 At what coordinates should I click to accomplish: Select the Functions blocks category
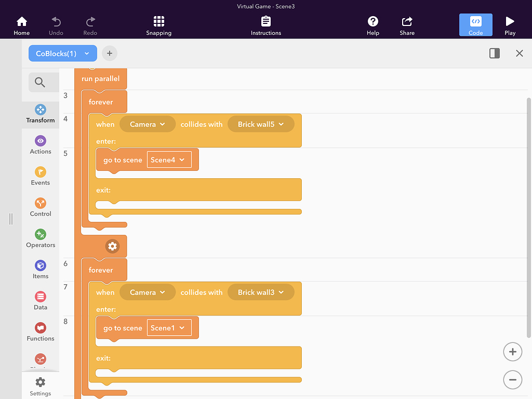pos(41,332)
